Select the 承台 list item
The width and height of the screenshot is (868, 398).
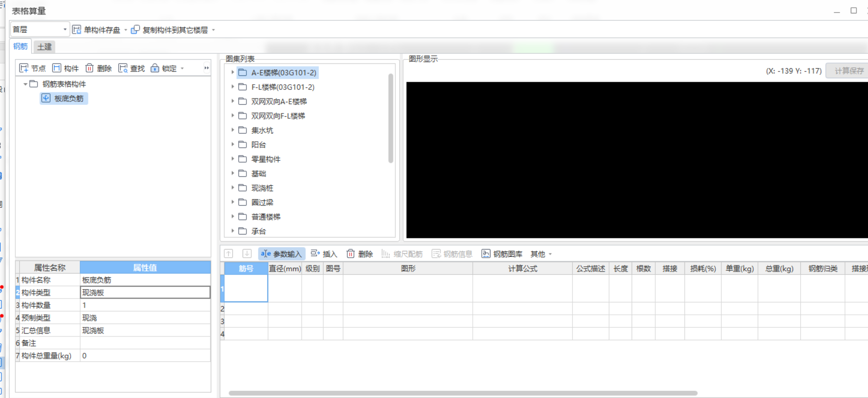258,231
